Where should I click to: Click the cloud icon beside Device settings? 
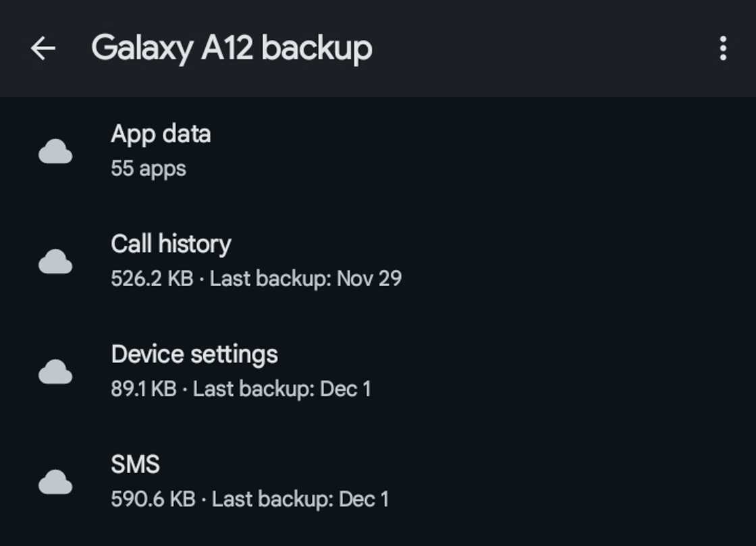click(x=55, y=372)
